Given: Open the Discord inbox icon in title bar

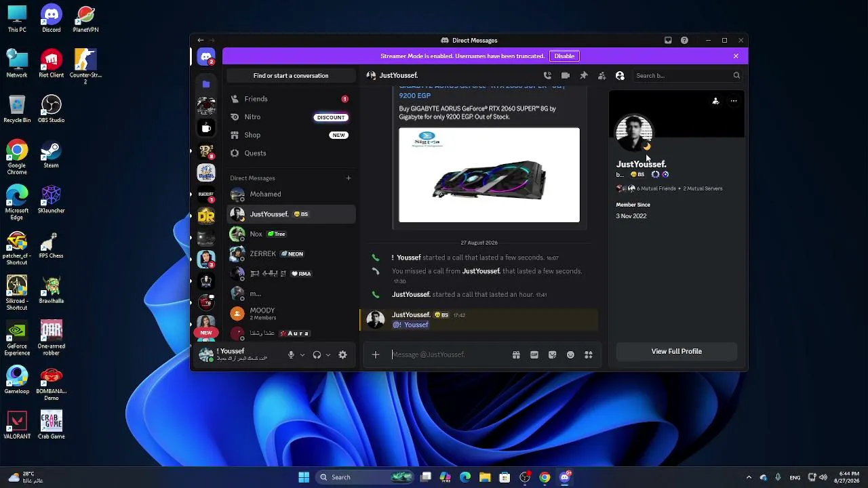Looking at the screenshot, I should click(668, 41).
